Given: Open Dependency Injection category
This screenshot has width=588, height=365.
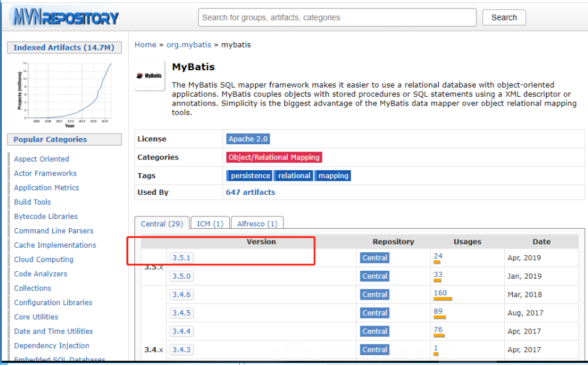Looking at the screenshot, I should coord(52,345).
